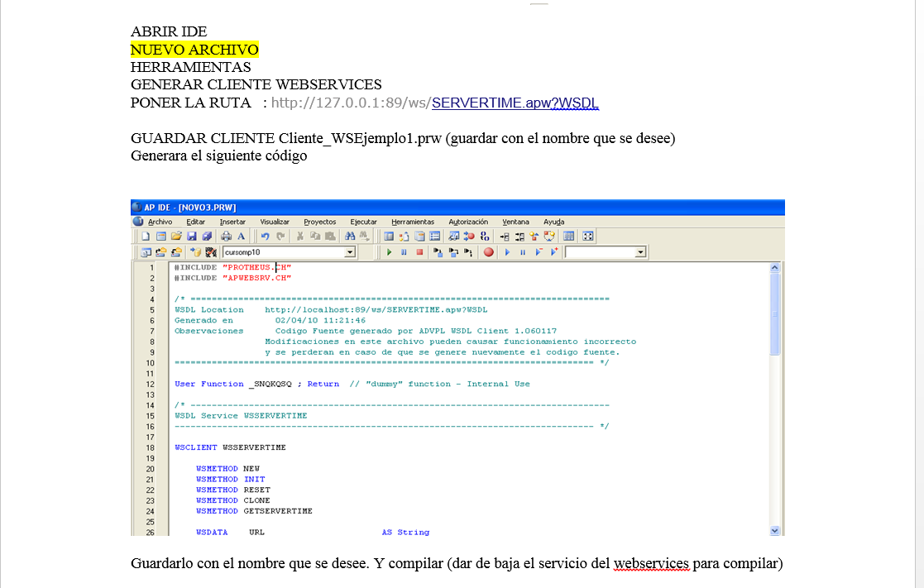The image size is (924, 588).
Task: Click the Find Next binoculars-with-arrow icon
Action: 365,237
